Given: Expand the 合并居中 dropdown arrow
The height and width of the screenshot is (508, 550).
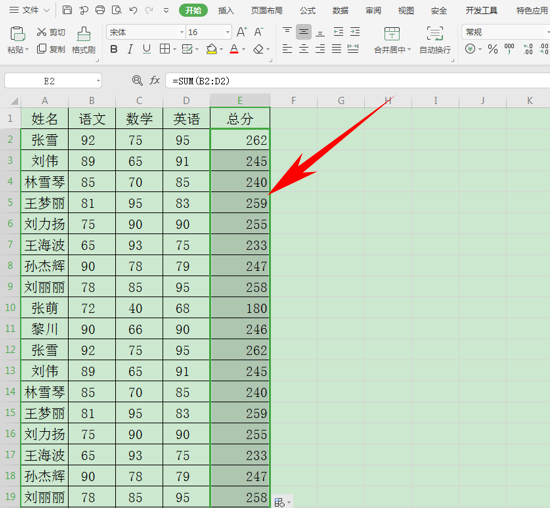Looking at the screenshot, I should tap(409, 49).
